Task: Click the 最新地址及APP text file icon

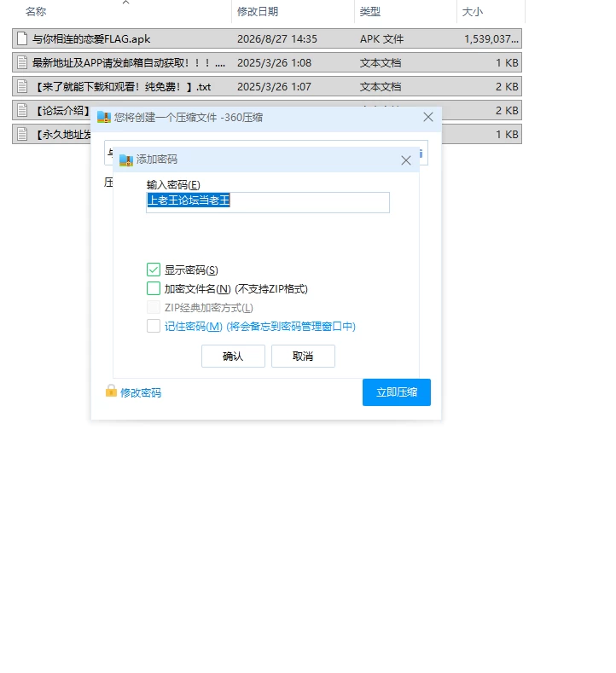Action: pos(22,62)
